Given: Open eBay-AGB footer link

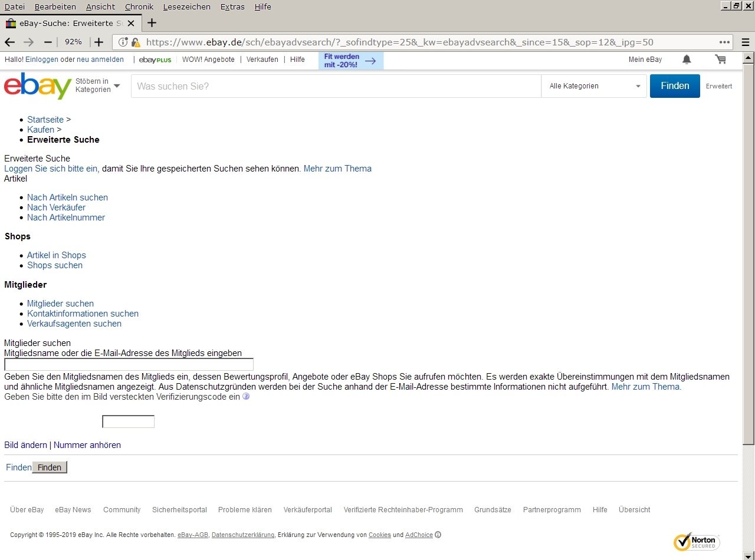Looking at the screenshot, I should click(193, 535).
